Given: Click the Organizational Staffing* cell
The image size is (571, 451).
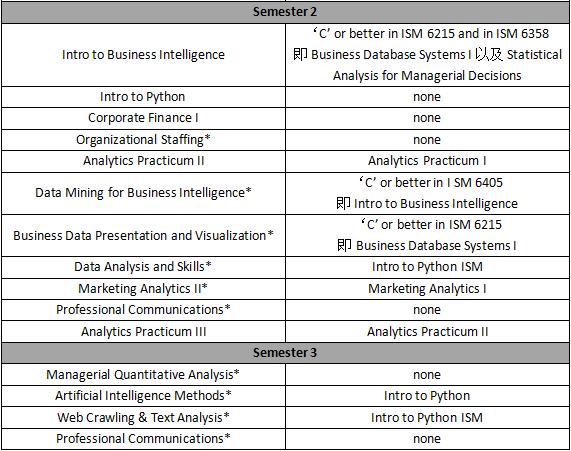Looking at the screenshot, I should [143, 140].
